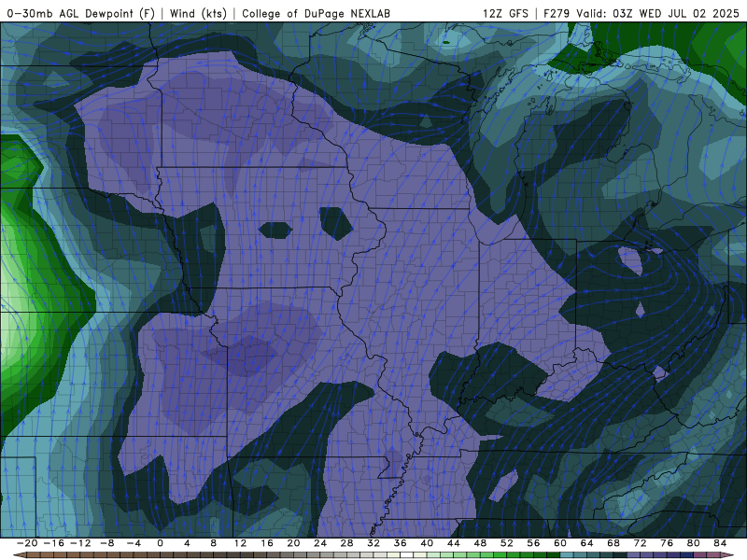Click the 12 legend label
The image size is (747, 560).
(240, 543)
